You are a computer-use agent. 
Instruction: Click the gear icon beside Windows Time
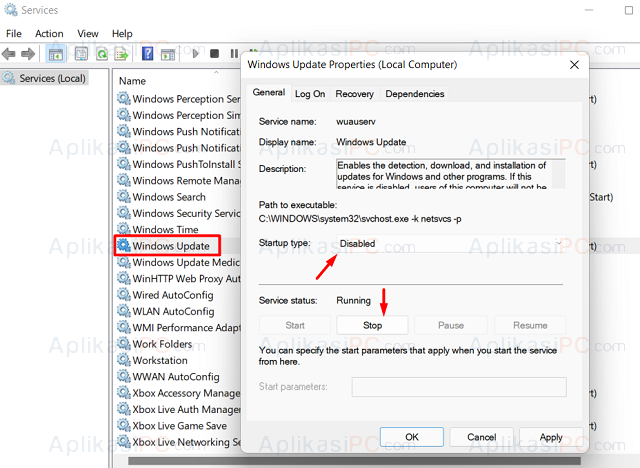click(123, 229)
